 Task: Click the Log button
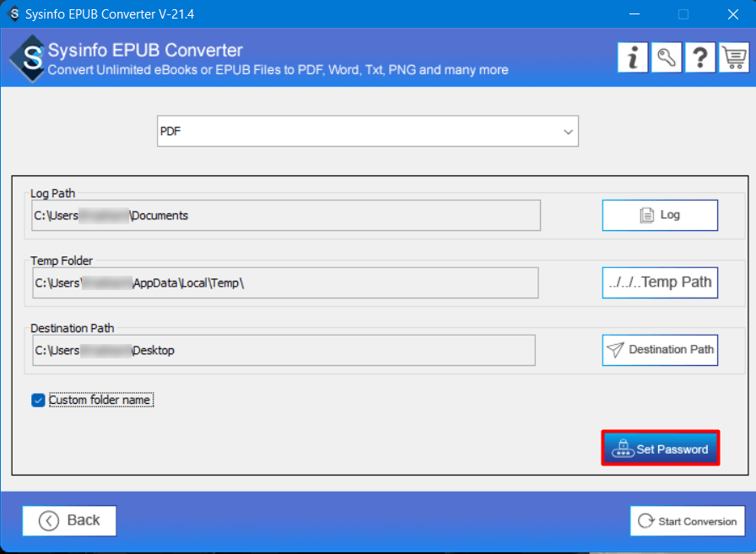click(659, 215)
